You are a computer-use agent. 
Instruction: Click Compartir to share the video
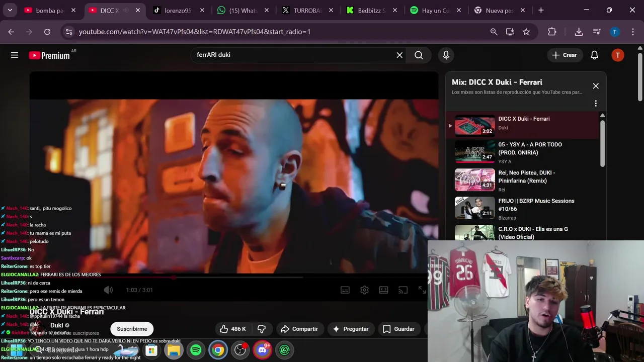(299, 329)
